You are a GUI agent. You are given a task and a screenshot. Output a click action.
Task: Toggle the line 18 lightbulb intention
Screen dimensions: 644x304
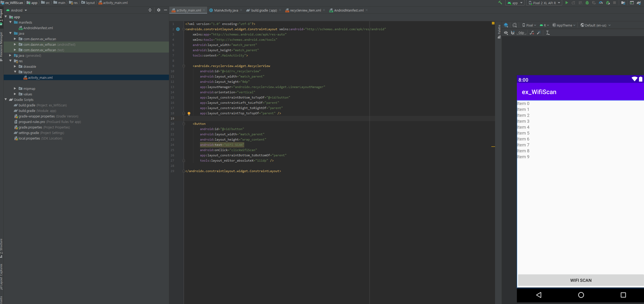[x=189, y=114]
